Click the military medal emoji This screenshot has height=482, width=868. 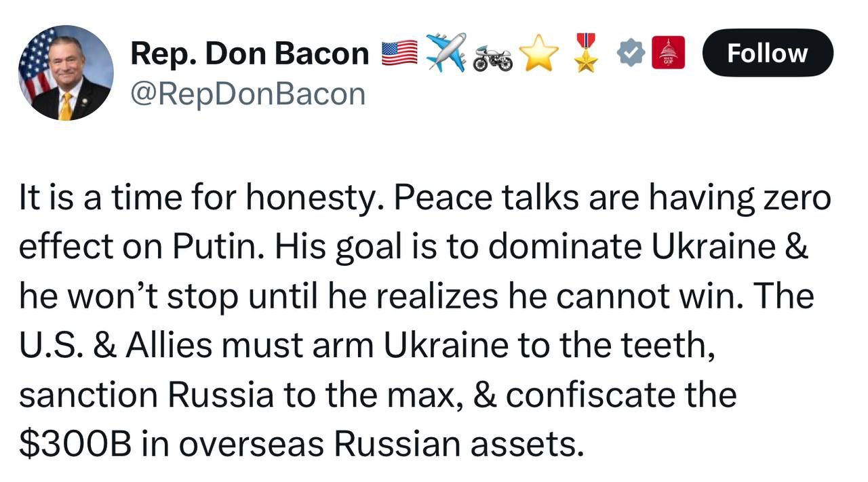[585, 53]
